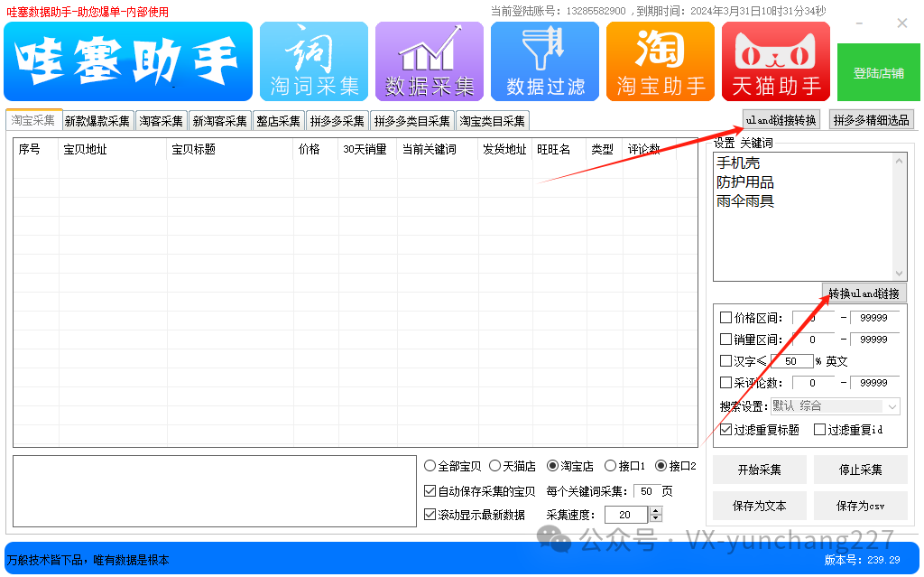Image resolution: width=924 pixels, height=577 pixels.
Task: Click the uland链接转换 button
Action: (x=780, y=118)
